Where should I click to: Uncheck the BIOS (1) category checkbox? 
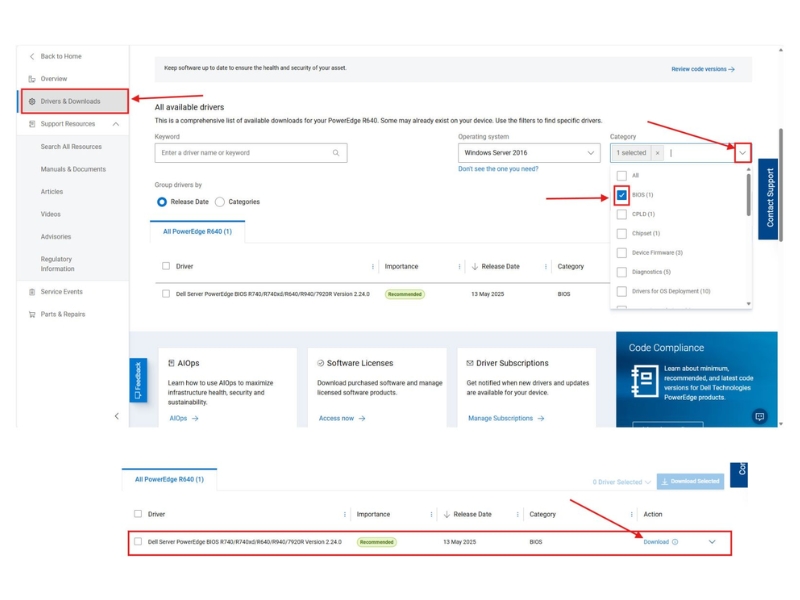[621, 195]
